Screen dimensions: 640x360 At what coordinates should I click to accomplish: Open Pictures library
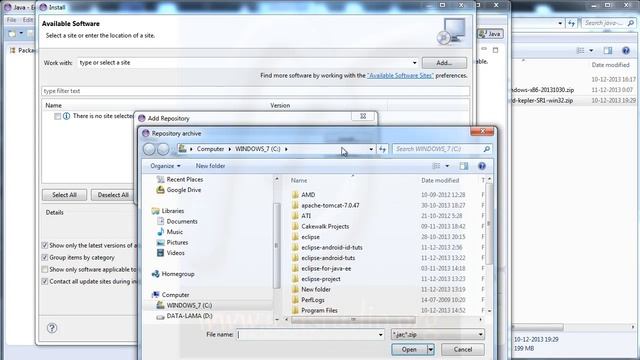(177, 242)
